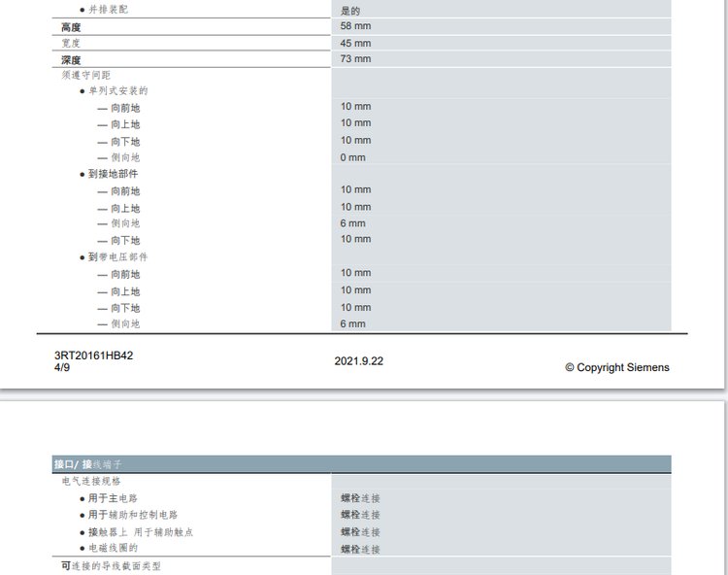
Task: Click the Copyright Siemens text
Action: [x=616, y=367]
